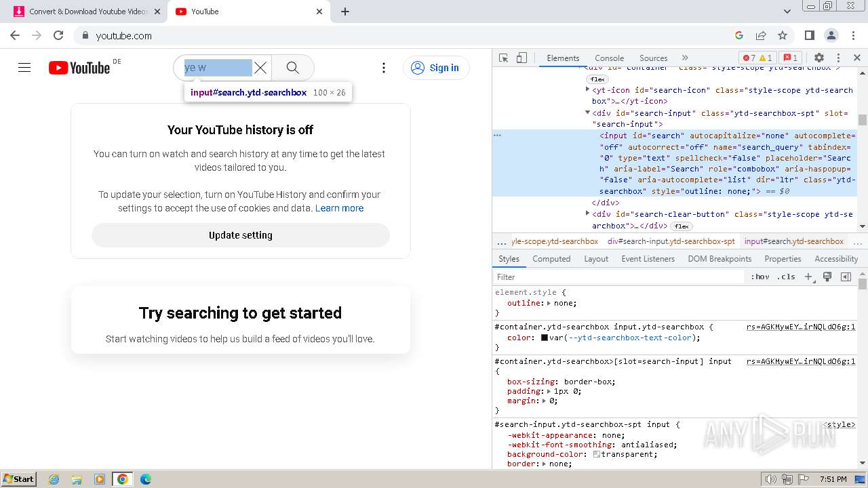Image resolution: width=868 pixels, height=488 pixels.
Task: Open YouTube settings three-dot menu
Action: tap(384, 68)
